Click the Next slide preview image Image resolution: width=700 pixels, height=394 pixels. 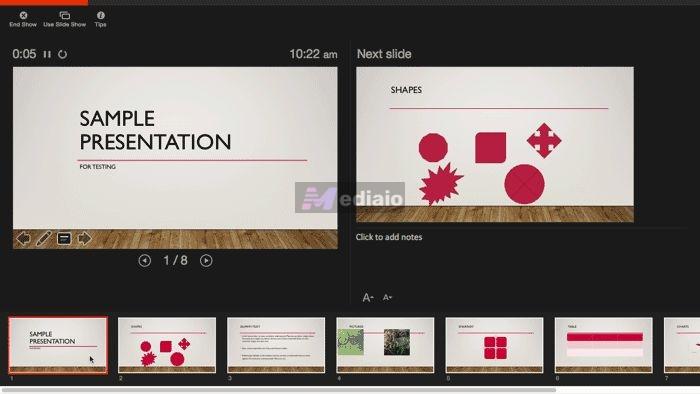495,145
